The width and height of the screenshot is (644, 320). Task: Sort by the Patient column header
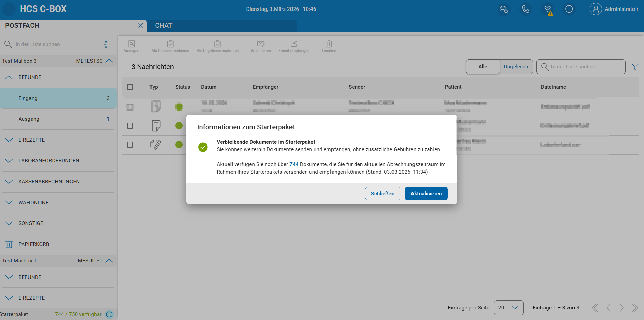[453, 87]
